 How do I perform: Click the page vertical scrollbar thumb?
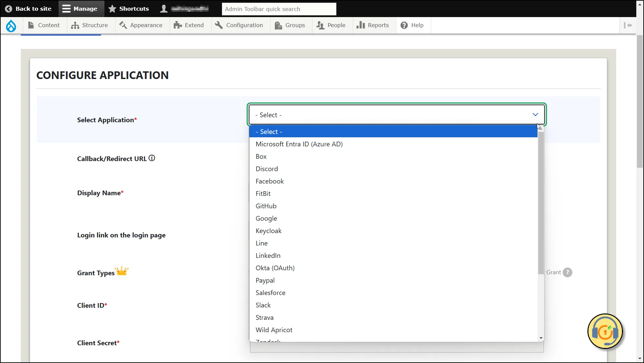point(640,101)
